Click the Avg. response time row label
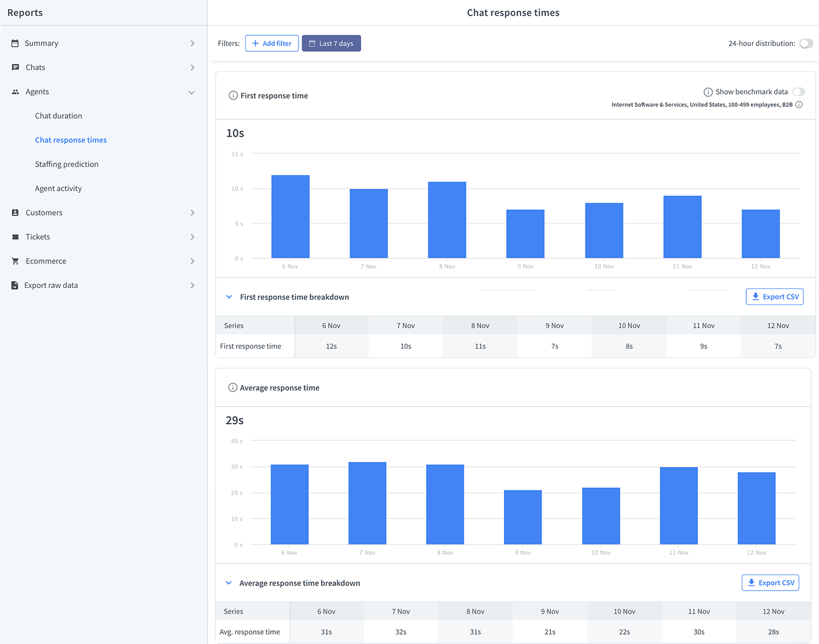The image size is (819, 644). 250,632
